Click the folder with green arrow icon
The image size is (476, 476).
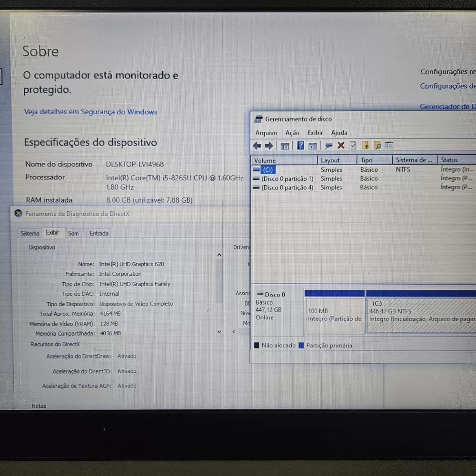[365, 145]
